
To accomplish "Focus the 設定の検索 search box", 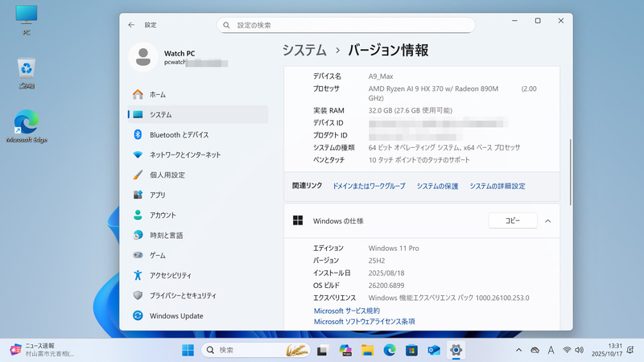I will [x=346, y=25].
